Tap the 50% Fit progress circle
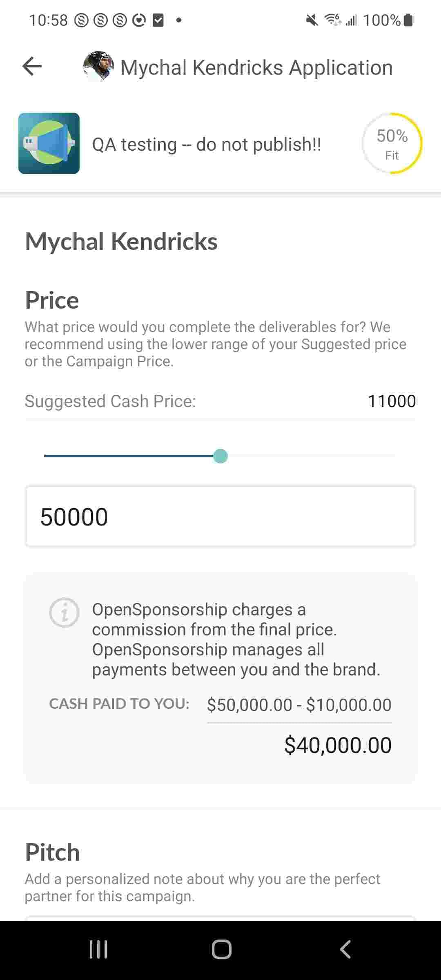Image resolution: width=441 pixels, height=980 pixels. (392, 143)
